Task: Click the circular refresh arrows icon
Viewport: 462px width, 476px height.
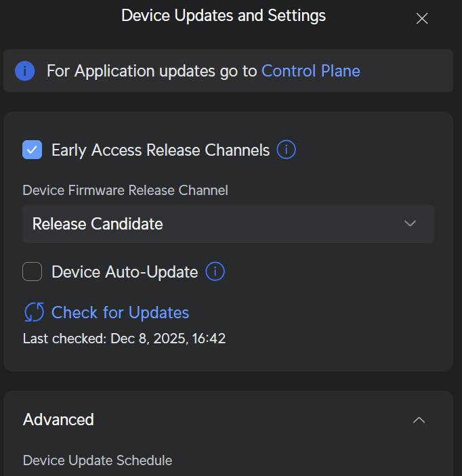Action: tap(34, 312)
